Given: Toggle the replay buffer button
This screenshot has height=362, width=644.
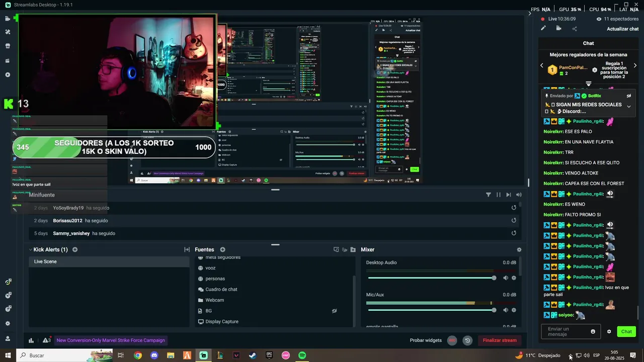Looking at the screenshot, I should tap(467, 340).
